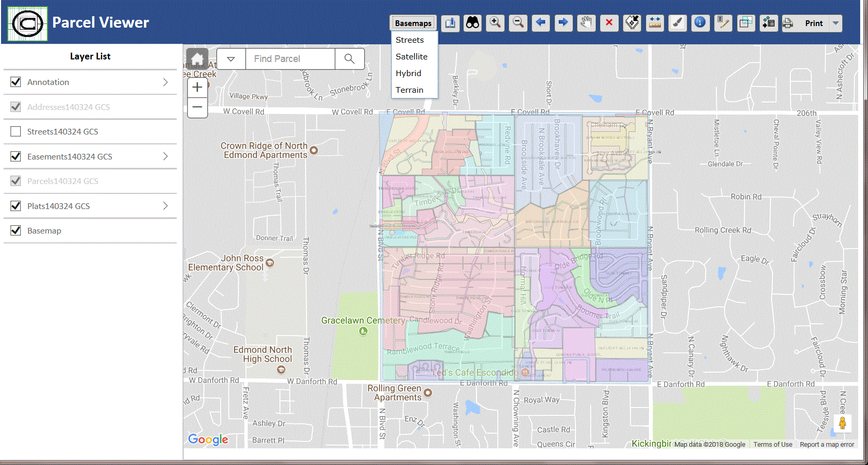Click Ted's Cafe Escondido label

coord(475,373)
